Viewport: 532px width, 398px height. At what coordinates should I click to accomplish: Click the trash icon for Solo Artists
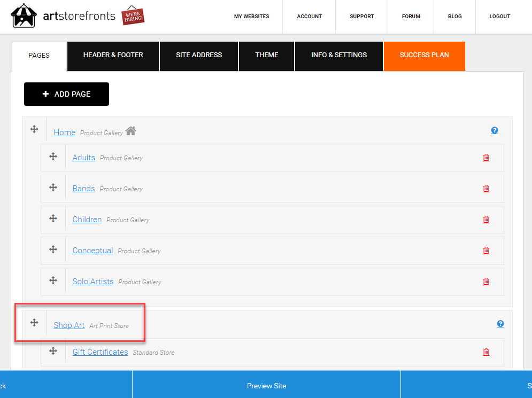pos(486,282)
